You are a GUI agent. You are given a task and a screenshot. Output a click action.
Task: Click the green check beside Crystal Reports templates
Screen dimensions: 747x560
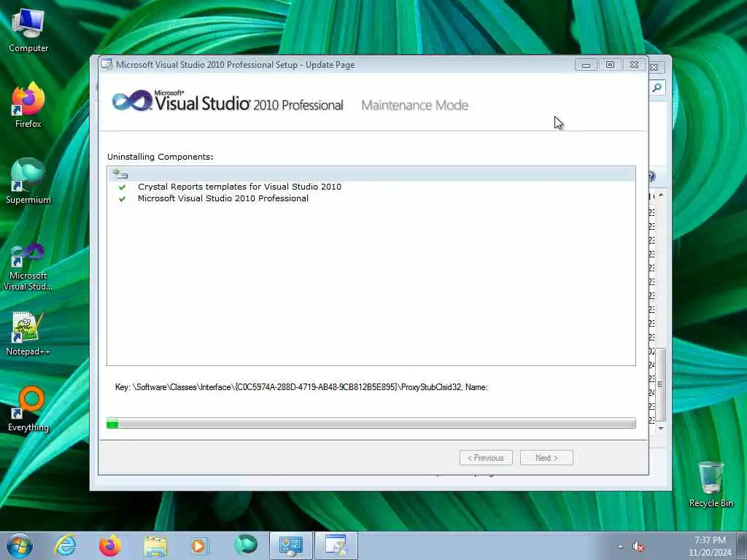pyautogui.click(x=123, y=187)
